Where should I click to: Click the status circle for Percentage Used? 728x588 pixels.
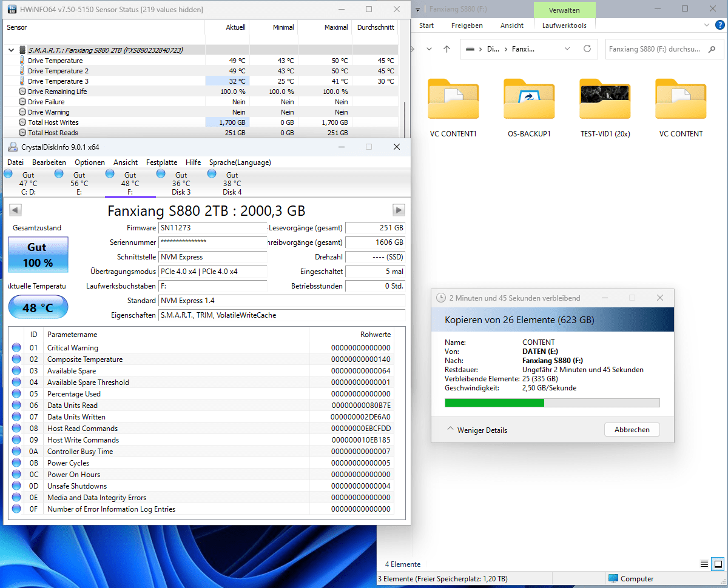(16, 394)
